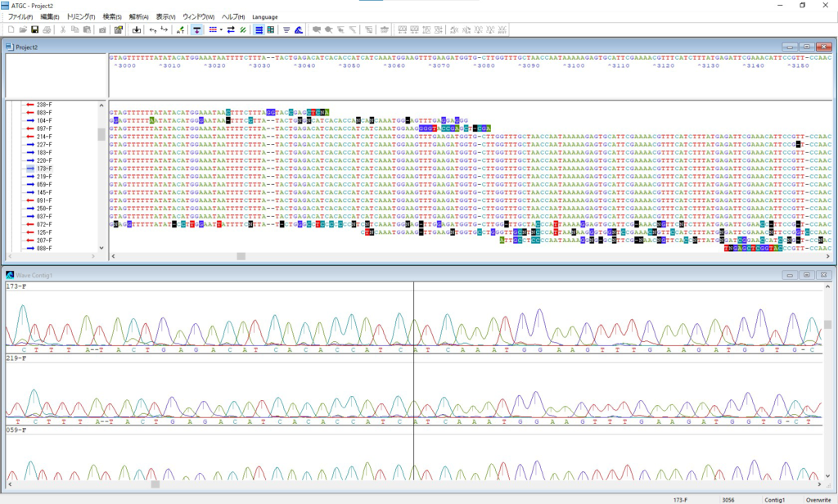Open the properties icon beside the camera

118,30
